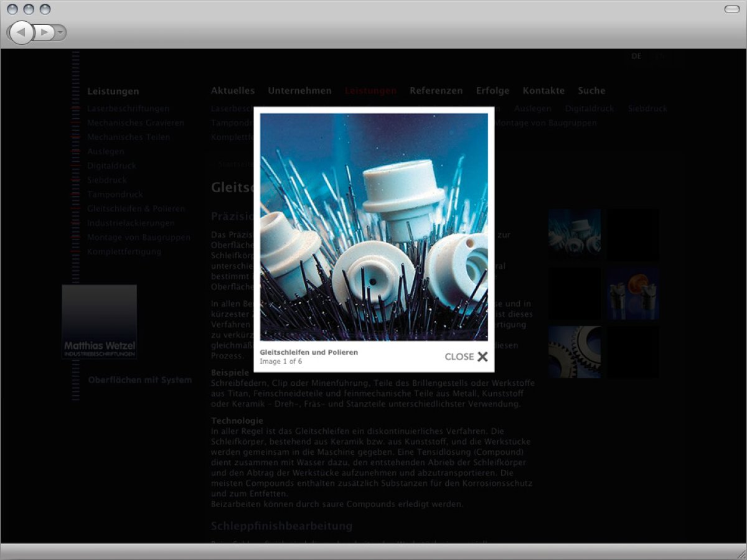
Task: Click the browser forward arrow button
Action: coord(44,32)
